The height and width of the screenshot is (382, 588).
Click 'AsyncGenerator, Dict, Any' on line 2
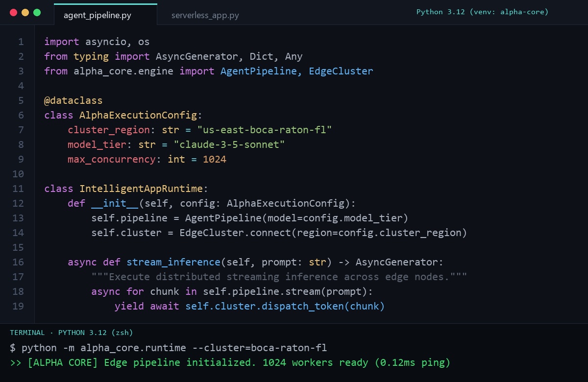click(229, 56)
